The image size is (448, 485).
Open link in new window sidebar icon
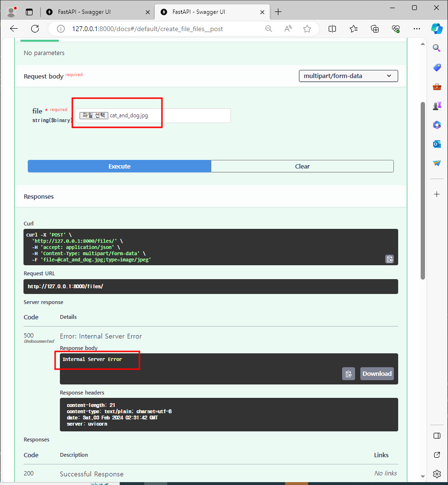[x=437, y=455]
